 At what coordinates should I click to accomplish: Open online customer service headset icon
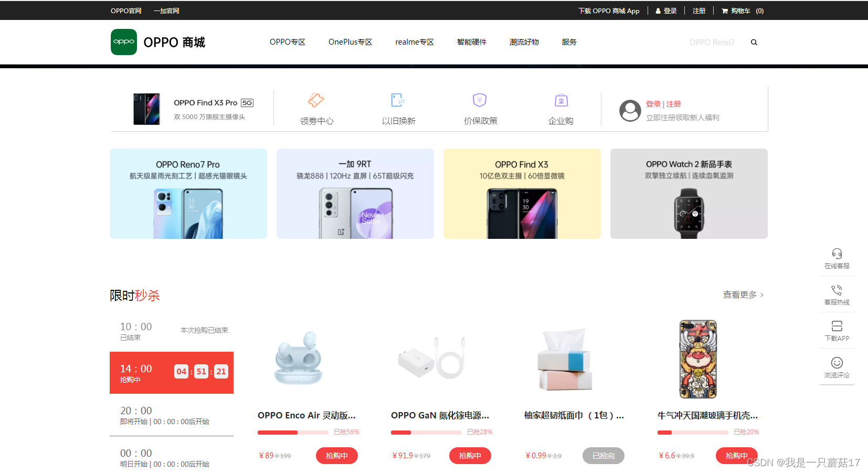(x=837, y=254)
